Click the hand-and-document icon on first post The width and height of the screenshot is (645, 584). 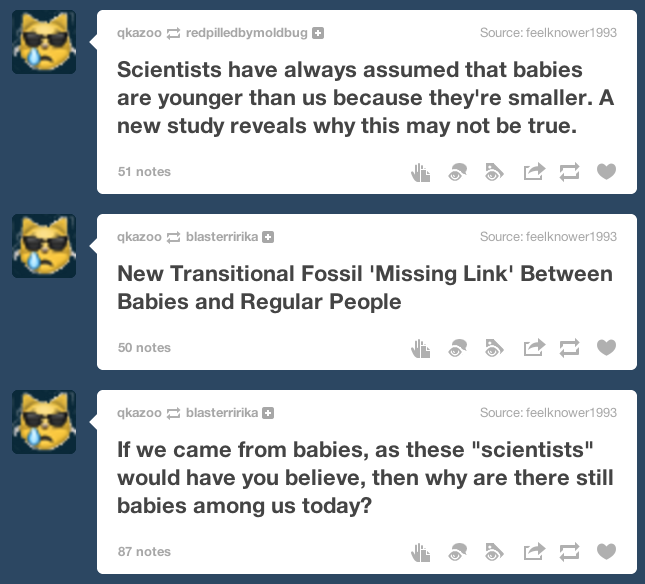coord(421,172)
